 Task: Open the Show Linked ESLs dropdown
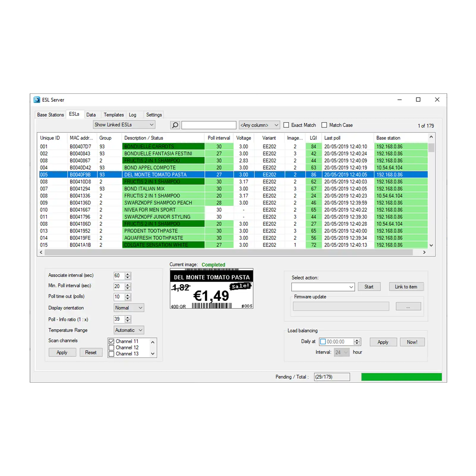pos(124,125)
